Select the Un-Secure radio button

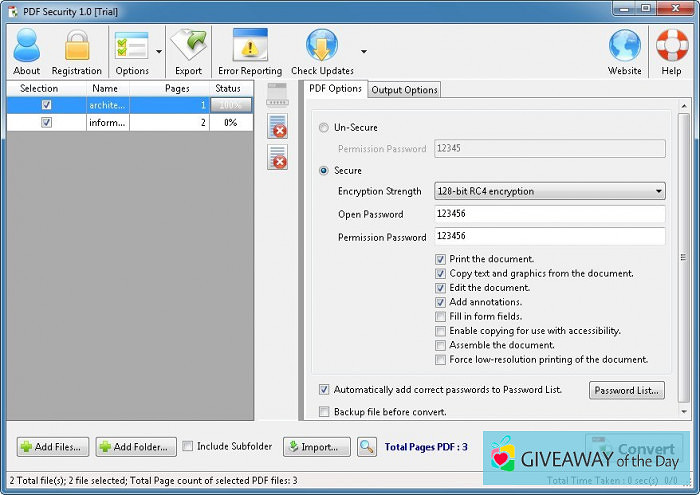tap(324, 128)
